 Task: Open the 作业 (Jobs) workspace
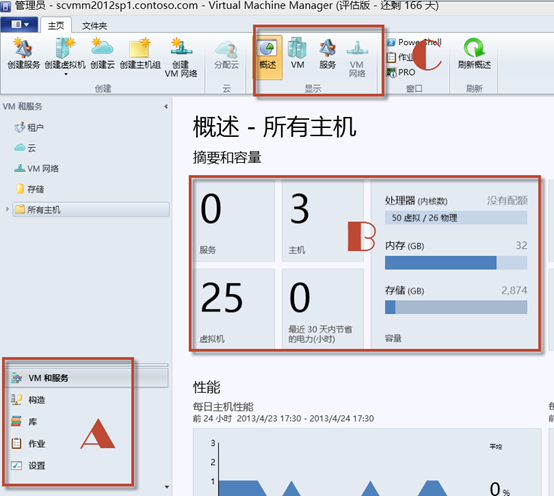(x=28, y=443)
